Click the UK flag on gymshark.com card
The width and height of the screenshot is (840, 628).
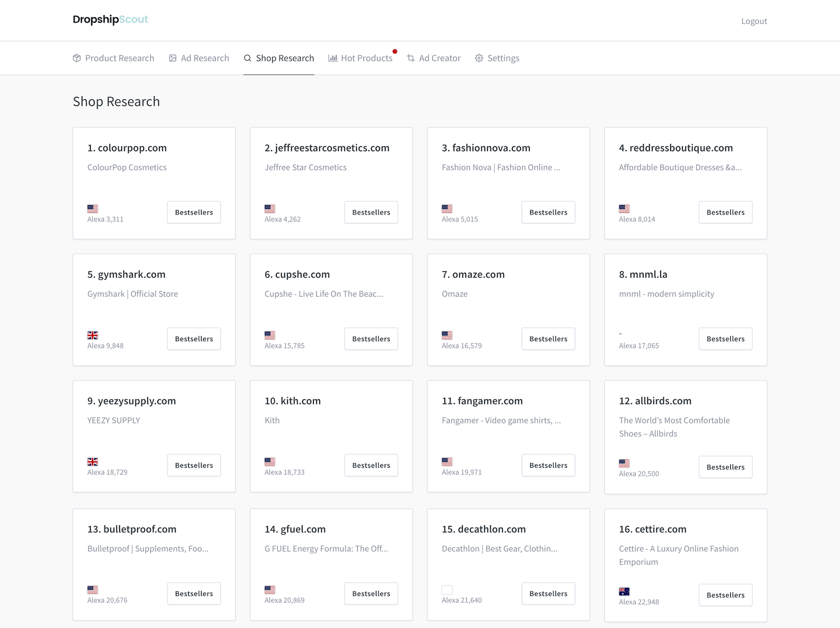click(x=93, y=335)
